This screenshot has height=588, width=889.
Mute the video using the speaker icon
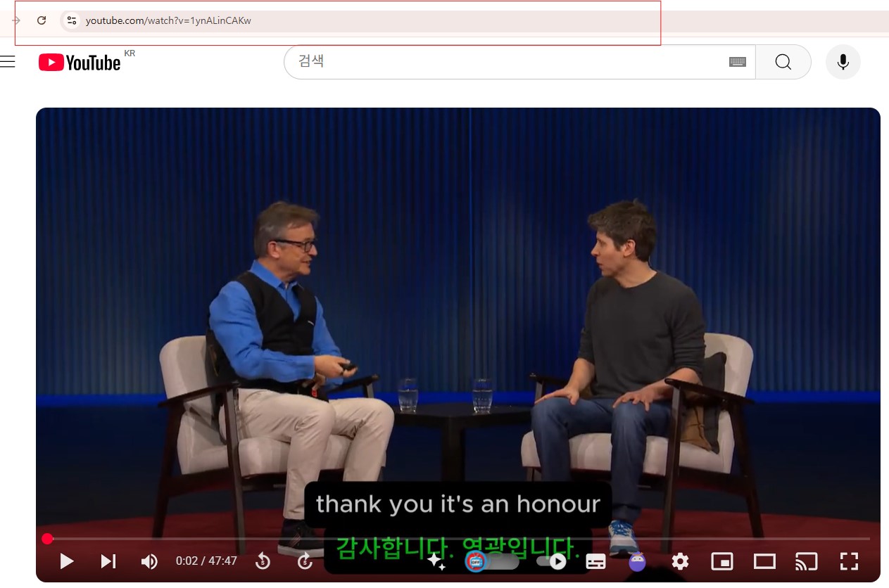pyautogui.click(x=149, y=561)
